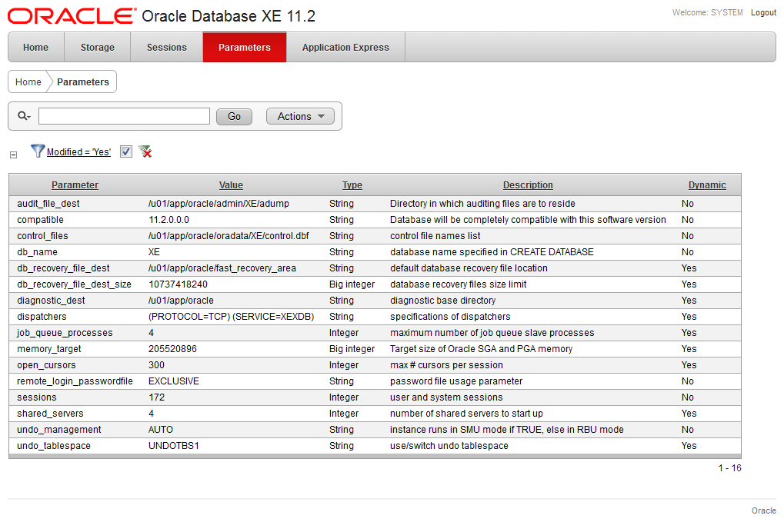Click the value UNDOTBS1

click(174, 446)
